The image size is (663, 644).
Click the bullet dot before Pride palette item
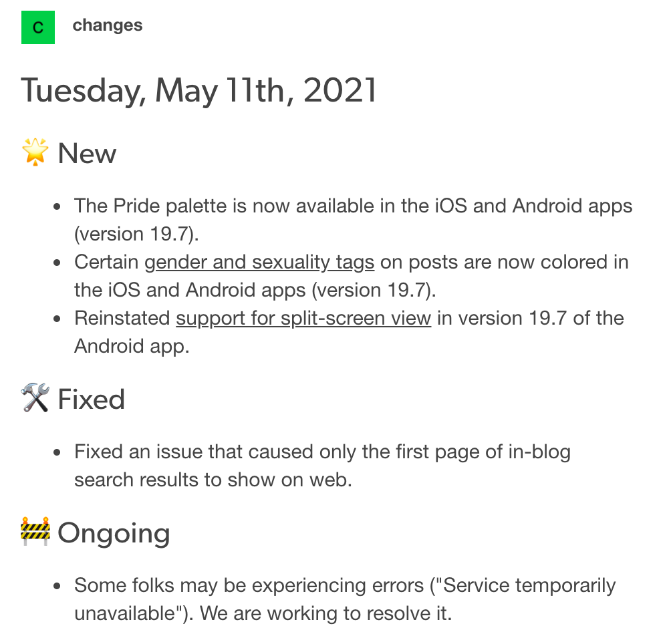[57, 206]
